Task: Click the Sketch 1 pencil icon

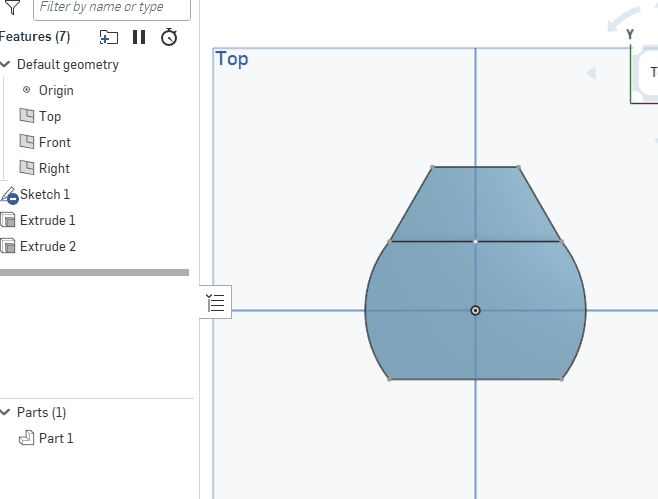Action: coord(9,195)
